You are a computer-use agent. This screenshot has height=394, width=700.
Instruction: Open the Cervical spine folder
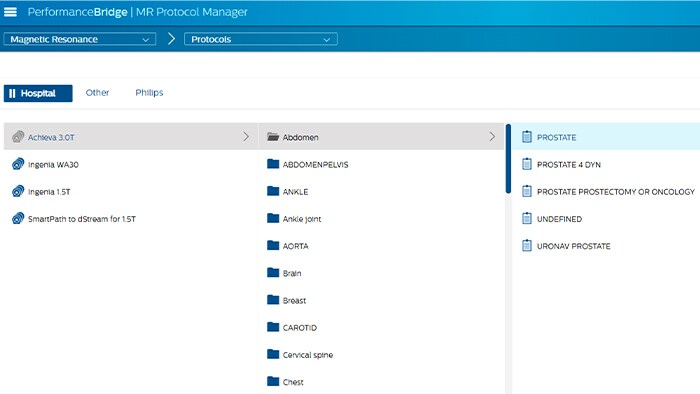point(308,355)
